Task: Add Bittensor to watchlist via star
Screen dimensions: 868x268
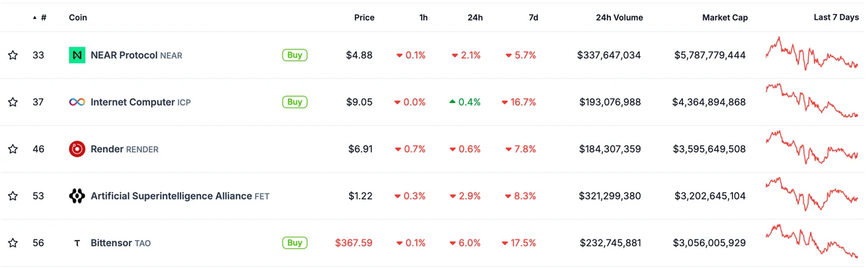Action: click(x=13, y=243)
